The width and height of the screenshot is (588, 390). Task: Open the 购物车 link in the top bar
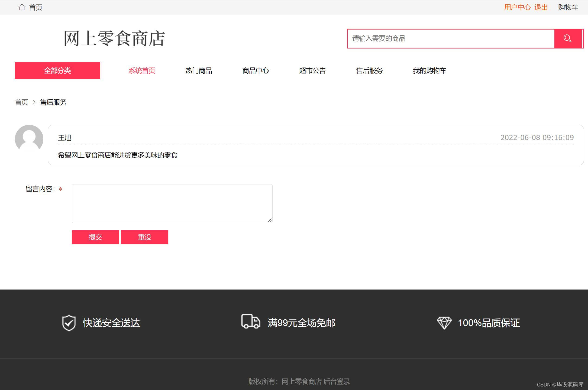click(568, 7)
